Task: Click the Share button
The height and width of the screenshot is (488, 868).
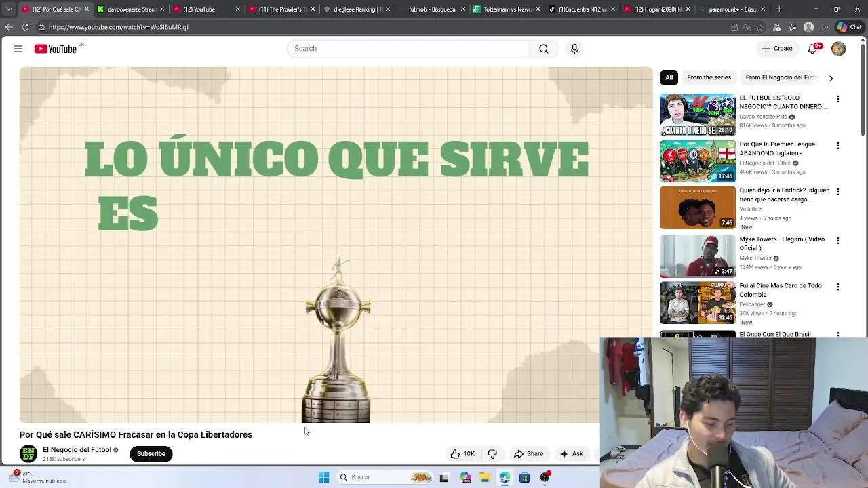Action: click(x=528, y=454)
